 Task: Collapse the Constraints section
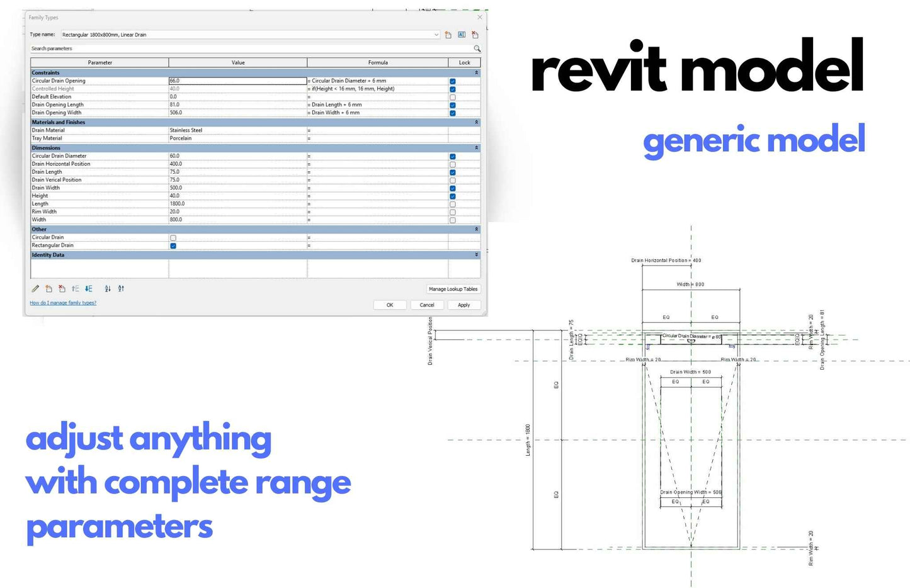click(476, 73)
